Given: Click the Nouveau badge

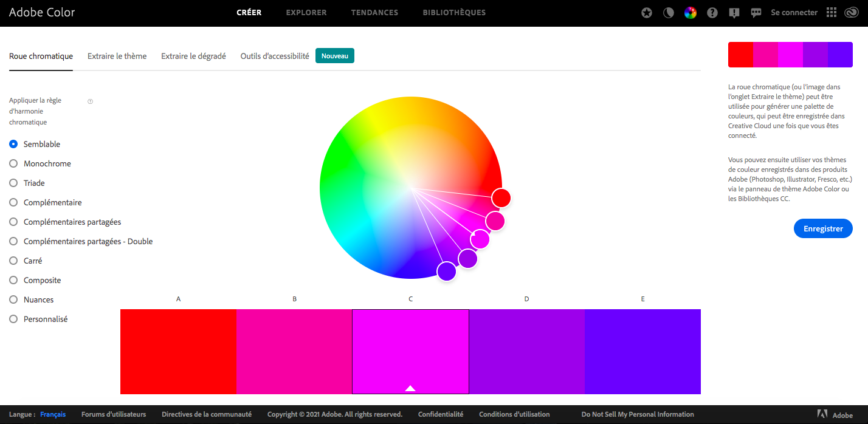Looking at the screenshot, I should point(335,56).
